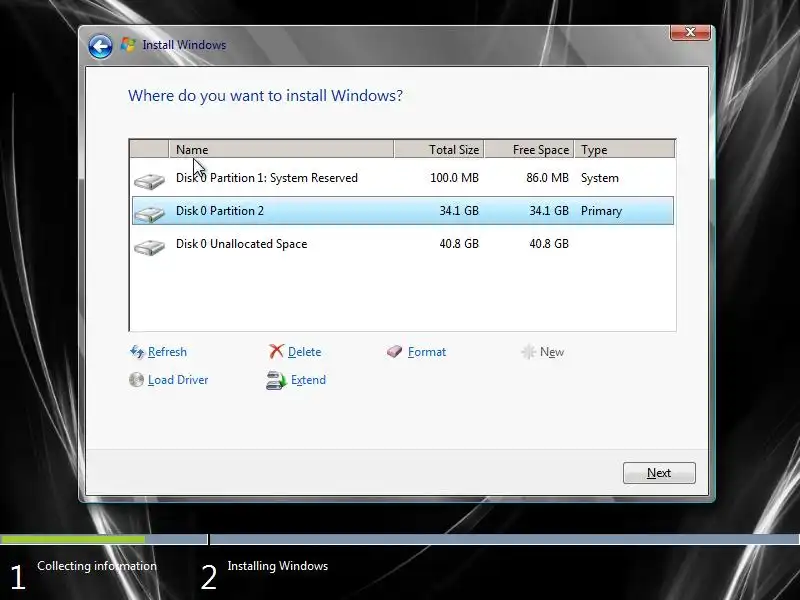
Task: Click the System type cell
Action: pos(599,178)
